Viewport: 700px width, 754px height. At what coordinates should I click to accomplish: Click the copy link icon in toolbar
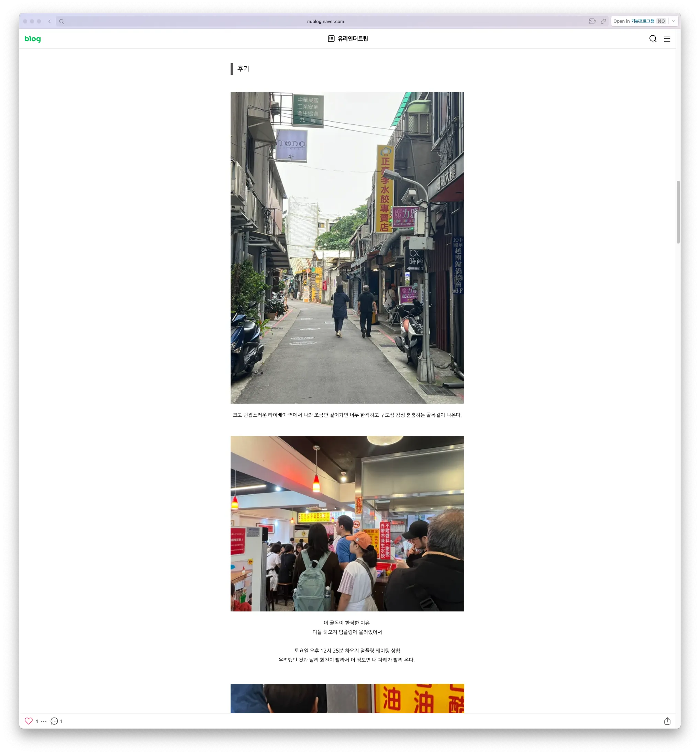[x=603, y=21]
